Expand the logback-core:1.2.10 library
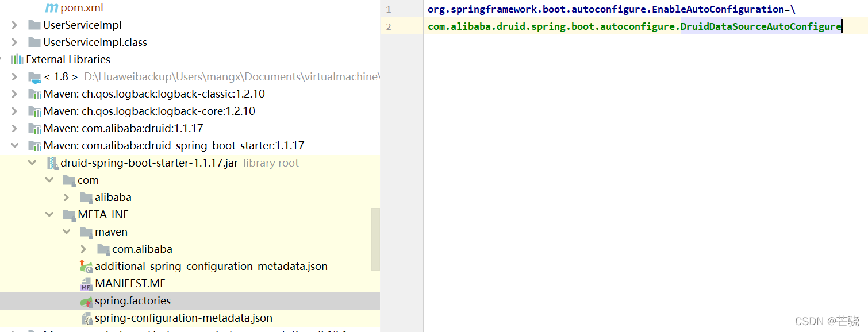This screenshot has height=332, width=868. coord(15,111)
